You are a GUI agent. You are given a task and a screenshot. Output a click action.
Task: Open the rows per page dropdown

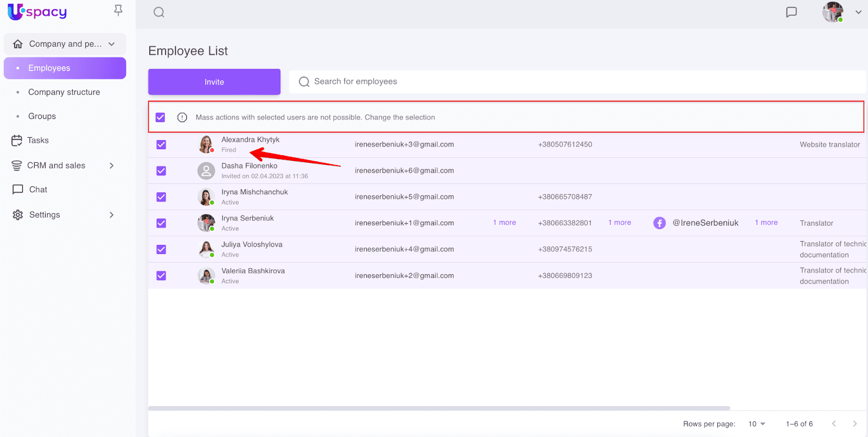[x=757, y=424]
